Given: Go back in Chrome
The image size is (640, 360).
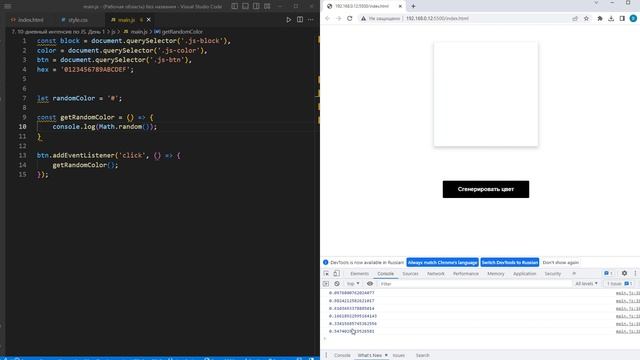Looking at the screenshot, I should pos(327,18).
